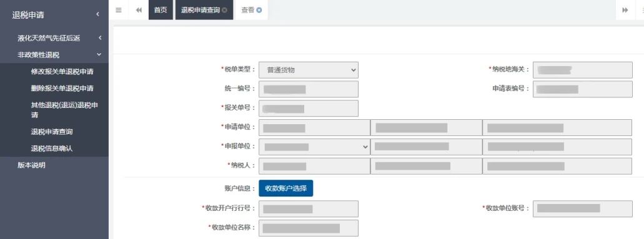This screenshot has width=644, height=239.
Task: Collapse 非政策性退税 menu
Action: pyautogui.click(x=54, y=55)
